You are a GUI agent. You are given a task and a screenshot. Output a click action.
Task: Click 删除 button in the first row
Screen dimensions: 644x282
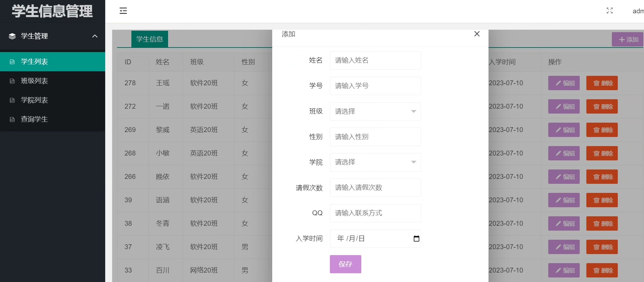pyautogui.click(x=602, y=83)
